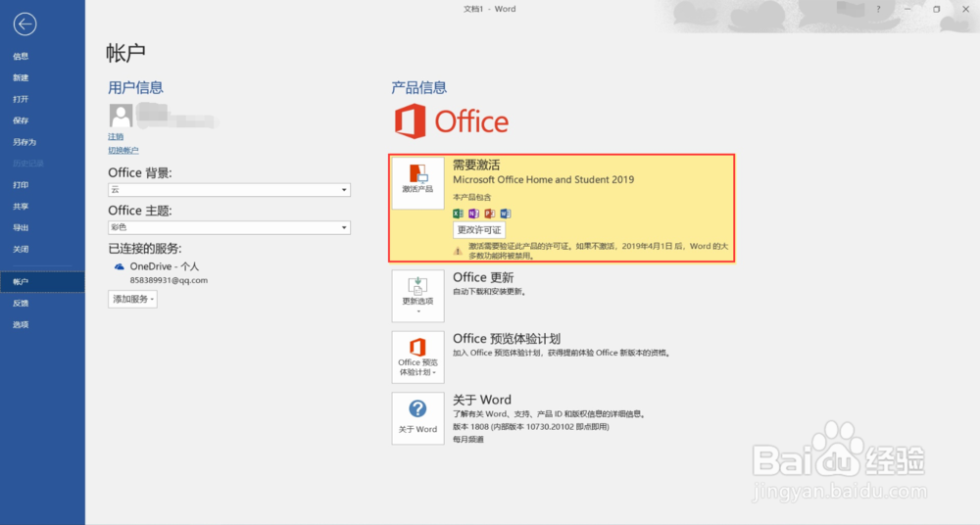This screenshot has width=980, height=525.
Task: Click the PowerPoint icon in product list
Action: pos(489,214)
